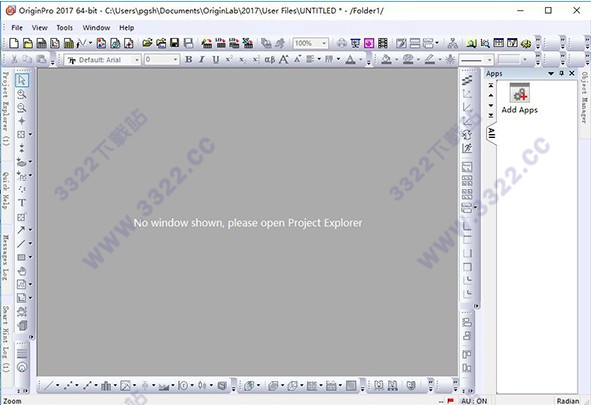Viewport: 591px width, 405px height.
Task: Open the Quick Help side tab
Action: point(6,191)
